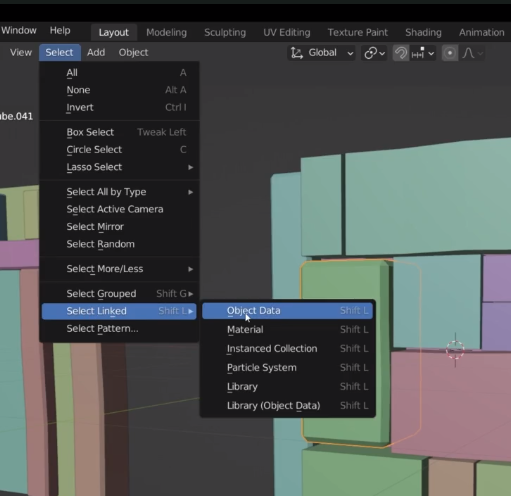This screenshot has width=511, height=496.
Task: Expand the snapping options chevron
Action: click(431, 53)
